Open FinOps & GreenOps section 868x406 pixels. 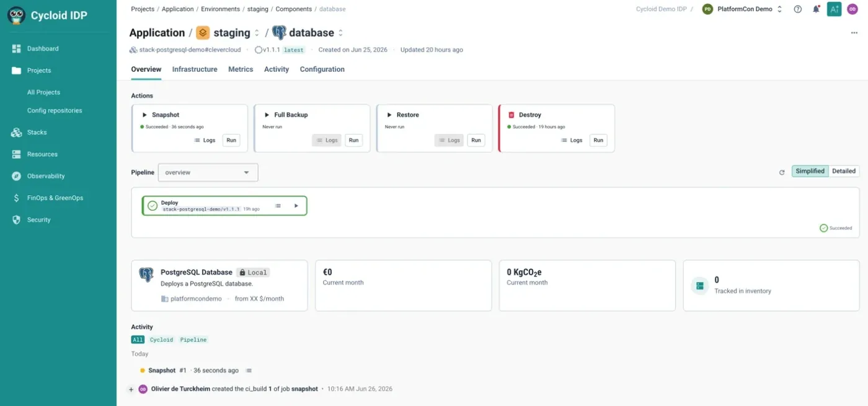tap(55, 198)
